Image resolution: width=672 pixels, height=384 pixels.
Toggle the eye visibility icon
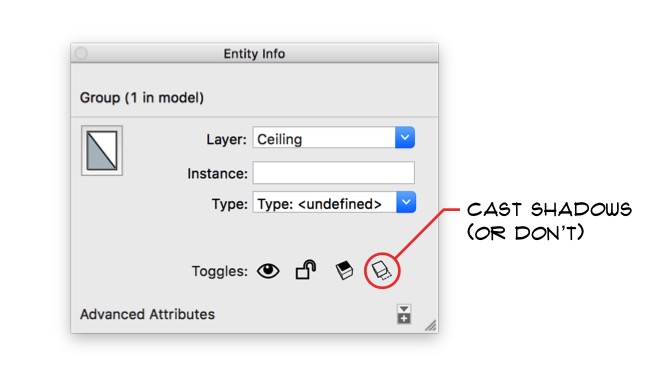pos(268,271)
